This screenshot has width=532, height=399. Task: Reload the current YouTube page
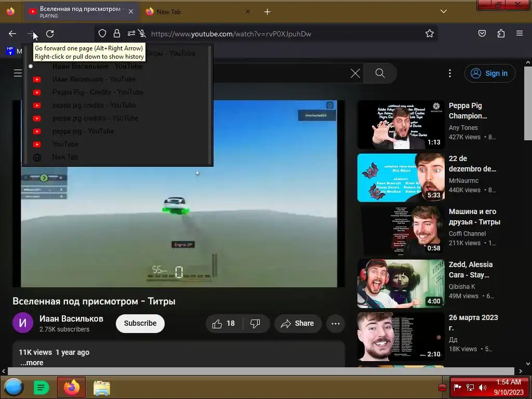pos(50,34)
